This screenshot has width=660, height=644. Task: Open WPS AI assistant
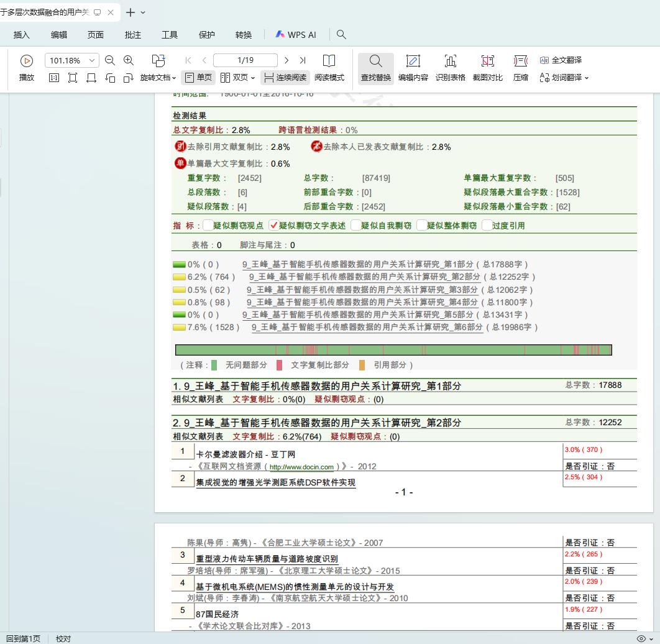click(296, 35)
